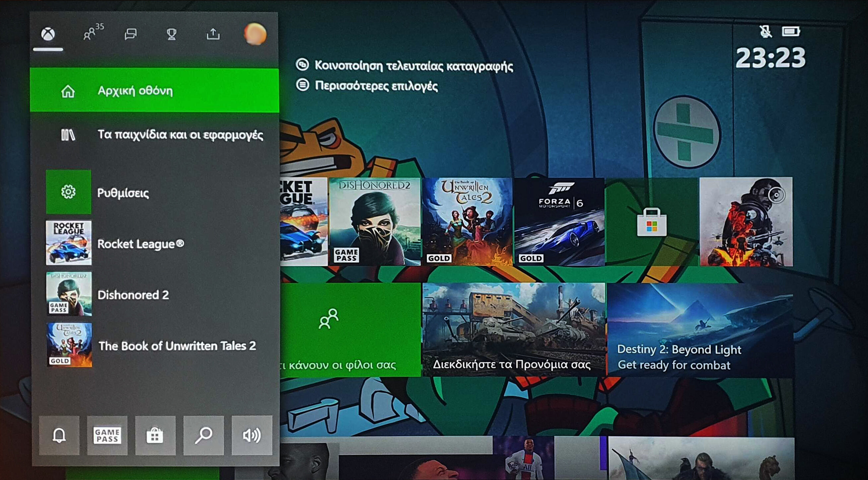Open the viking warriors game tile at bottom right
Image resolution: width=868 pixels, height=480 pixels.
701,458
